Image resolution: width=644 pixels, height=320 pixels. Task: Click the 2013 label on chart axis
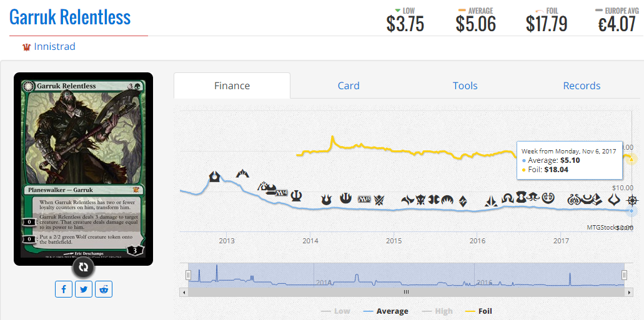pyautogui.click(x=227, y=241)
